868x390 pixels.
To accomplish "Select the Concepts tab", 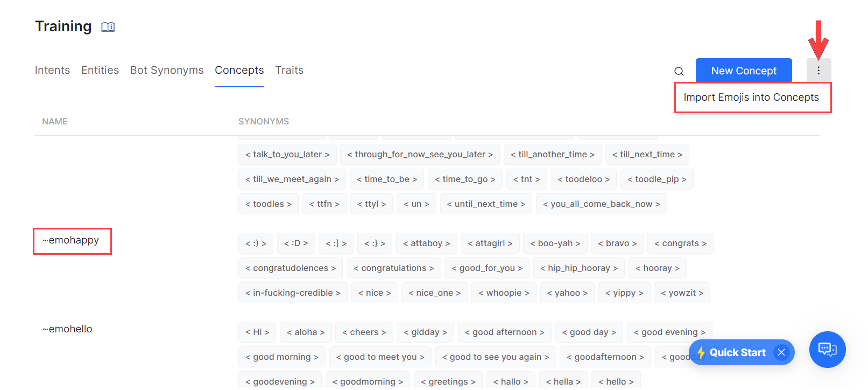I will point(239,71).
